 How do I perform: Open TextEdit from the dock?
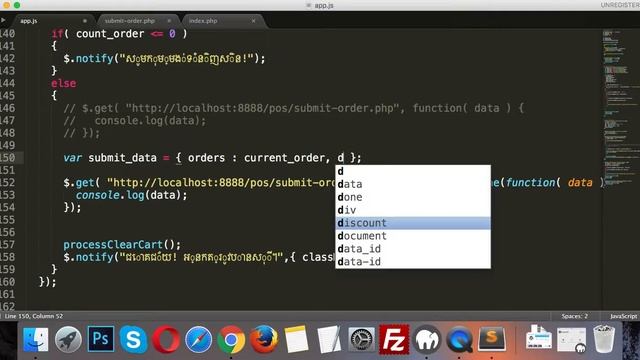[x=329, y=339]
